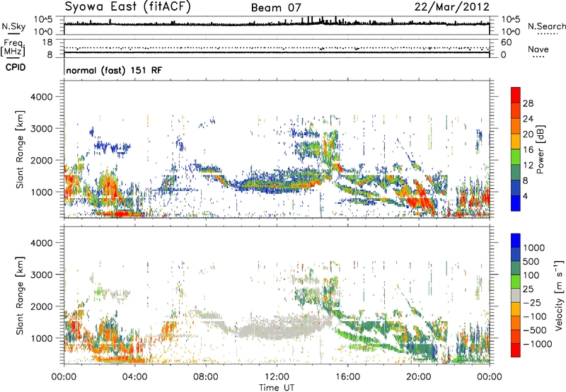Click the '12' power colorbar label
This screenshot has width=566, height=392.
[x=528, y=166]
